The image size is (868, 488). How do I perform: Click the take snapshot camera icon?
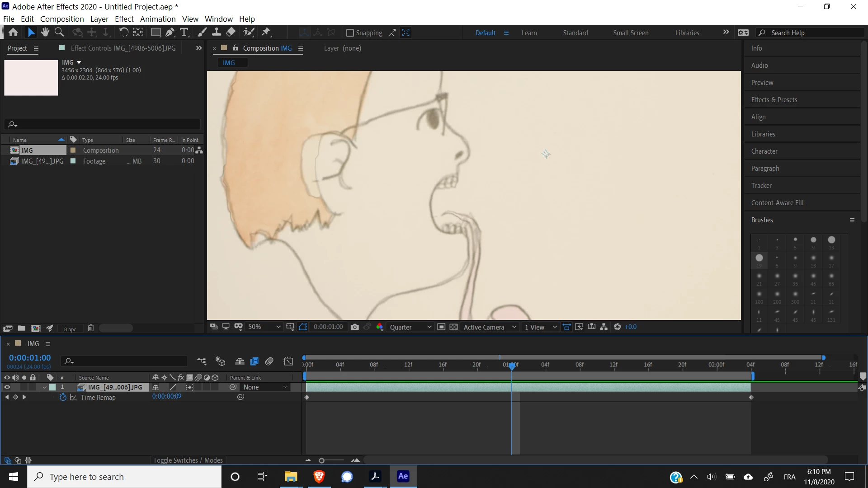(355, 327)
